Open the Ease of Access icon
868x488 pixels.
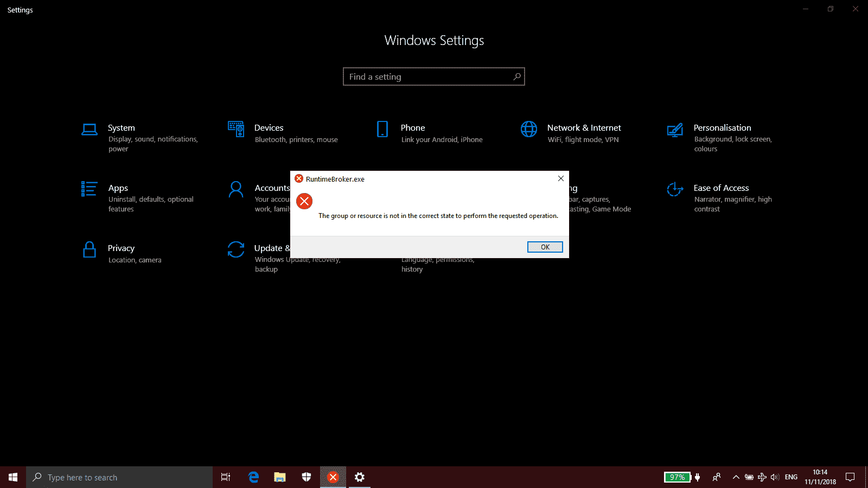click(675, 189)
